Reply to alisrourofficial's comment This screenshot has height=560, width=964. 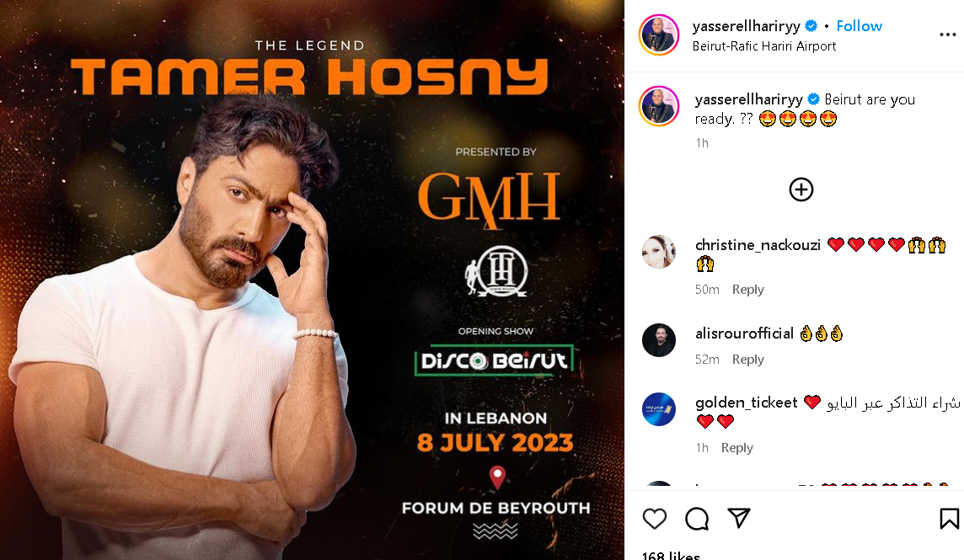click(747, 360)
